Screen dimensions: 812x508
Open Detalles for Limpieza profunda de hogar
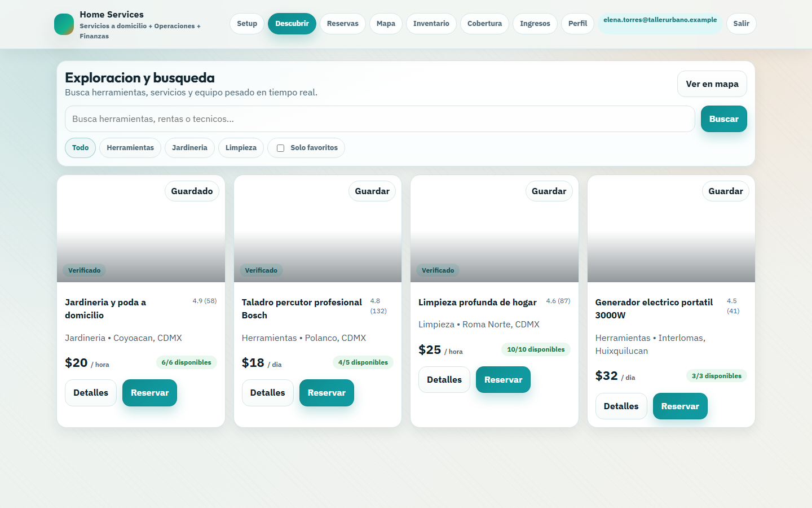tap(444, 380)
